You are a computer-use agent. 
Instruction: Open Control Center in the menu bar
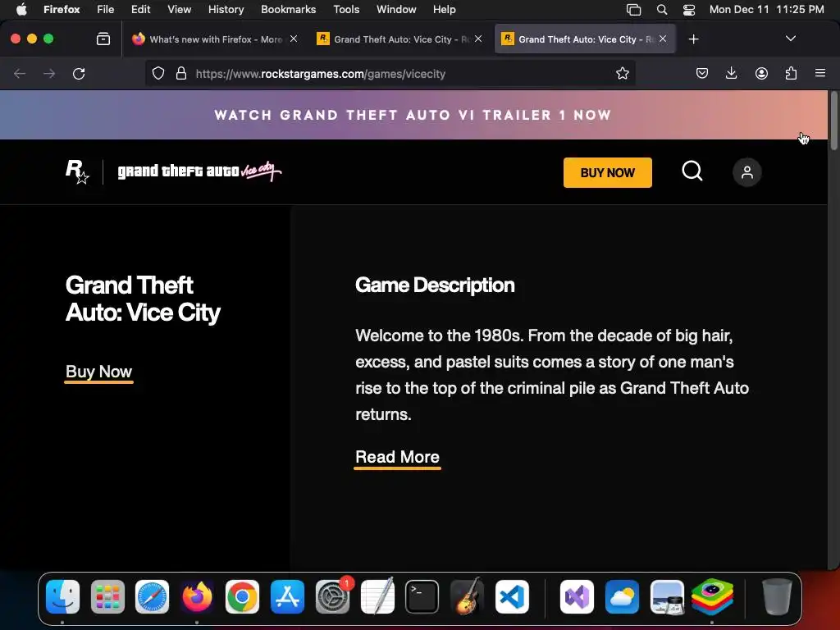(x=689, y=9)
